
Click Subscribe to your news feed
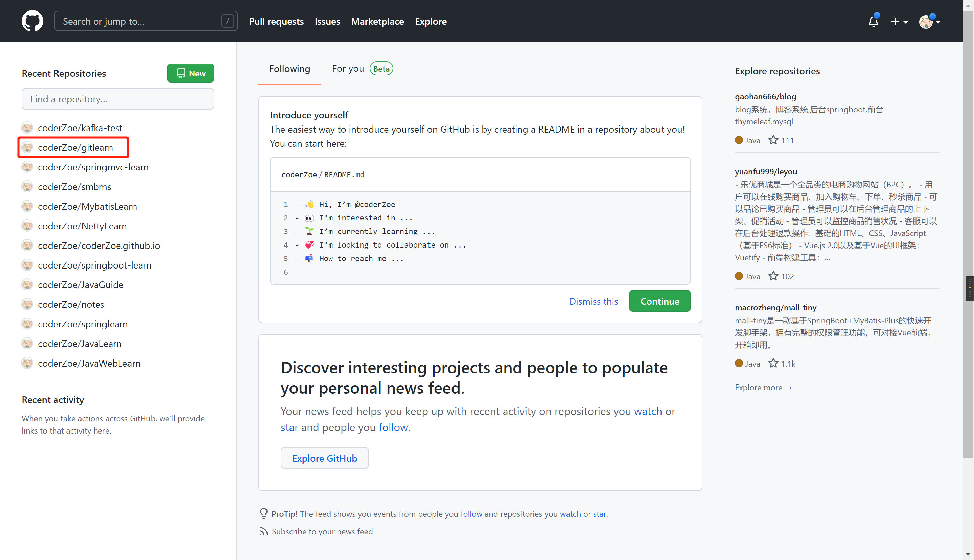pos(322,531)
